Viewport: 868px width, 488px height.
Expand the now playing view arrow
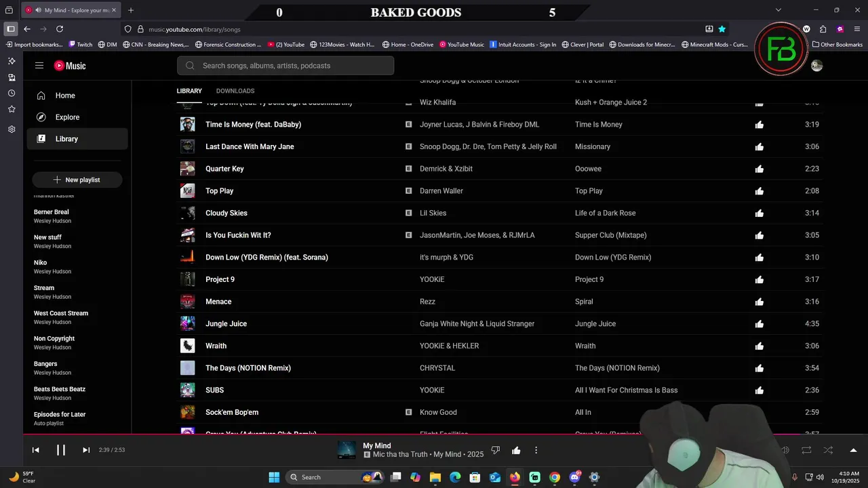click(x=853, y=450)
